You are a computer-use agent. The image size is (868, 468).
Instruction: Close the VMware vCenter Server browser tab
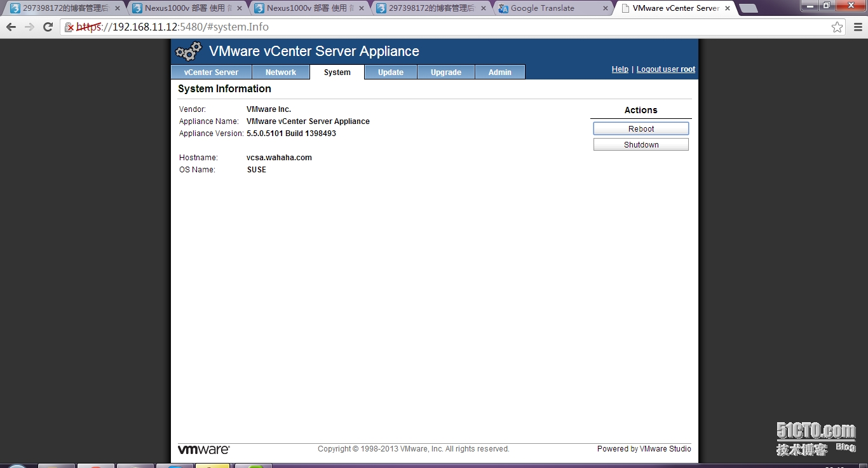(x=728, y=8)
